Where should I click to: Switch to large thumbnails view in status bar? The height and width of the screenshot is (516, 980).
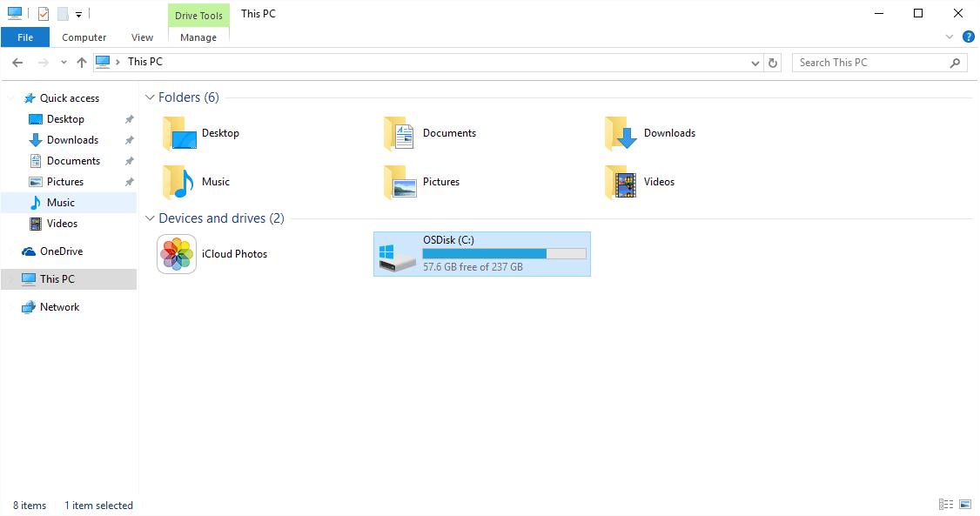pos(965,505)
